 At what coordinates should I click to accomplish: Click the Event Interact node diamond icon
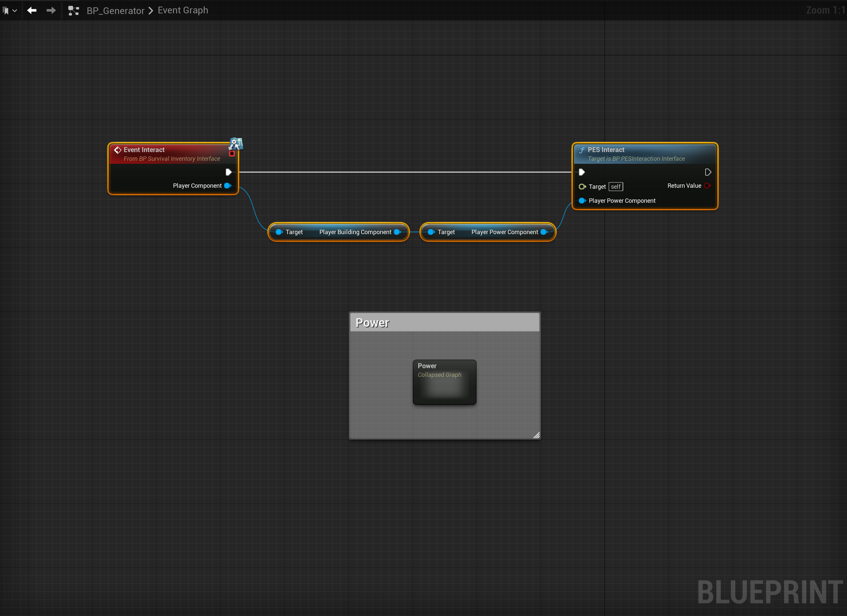tap(118, 150)
